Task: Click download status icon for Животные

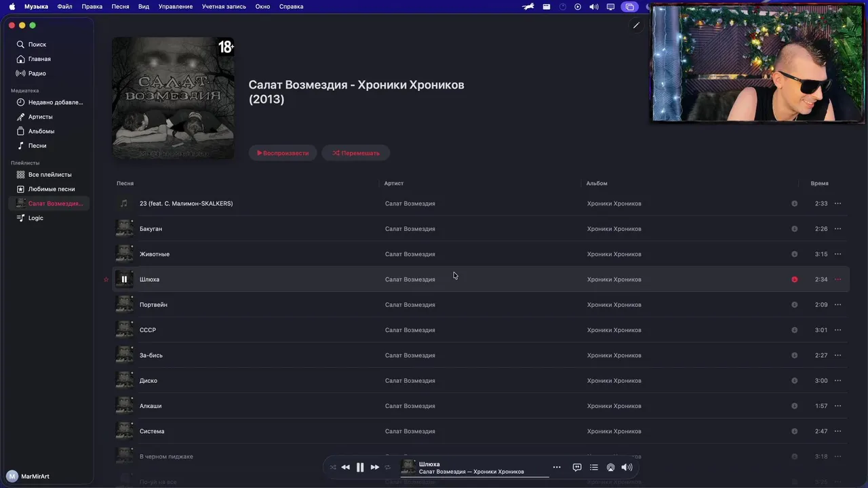Action: pos(795,254)
